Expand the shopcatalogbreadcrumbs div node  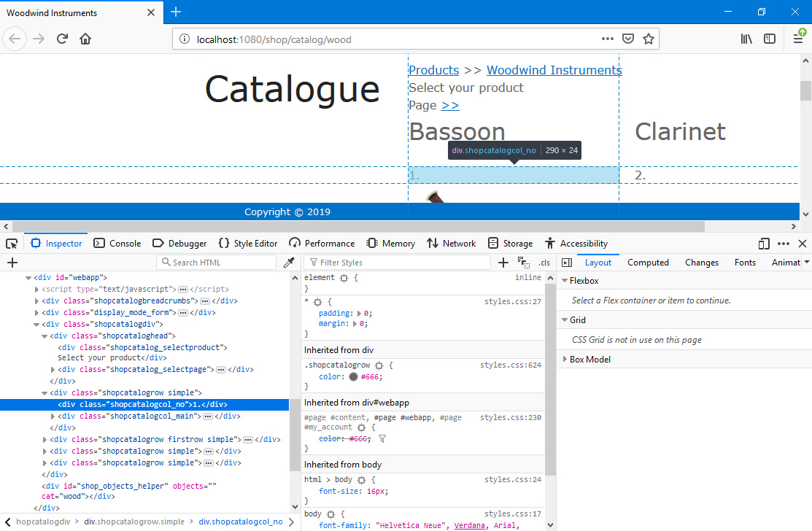(x=36, y=301)
